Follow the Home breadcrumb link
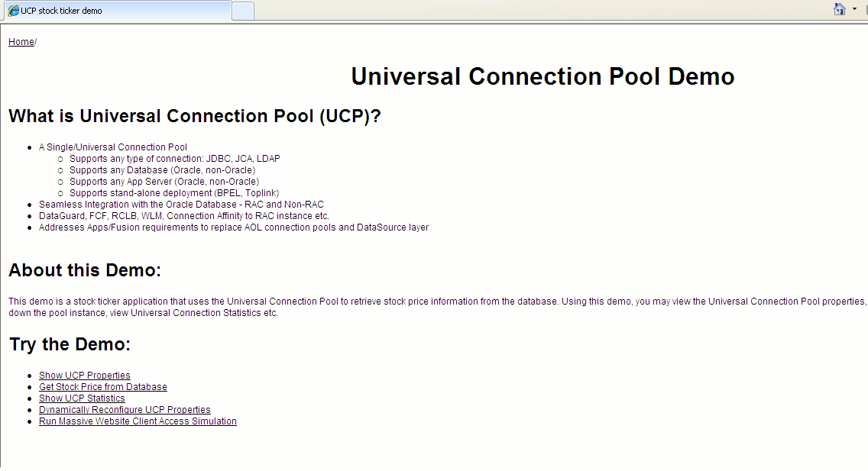Viewport: 868px width, 471px height. [21, 42]
